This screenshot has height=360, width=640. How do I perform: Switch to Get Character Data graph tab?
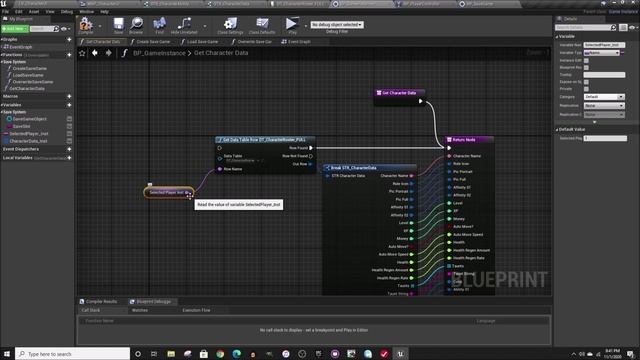[x=102, y=42]
